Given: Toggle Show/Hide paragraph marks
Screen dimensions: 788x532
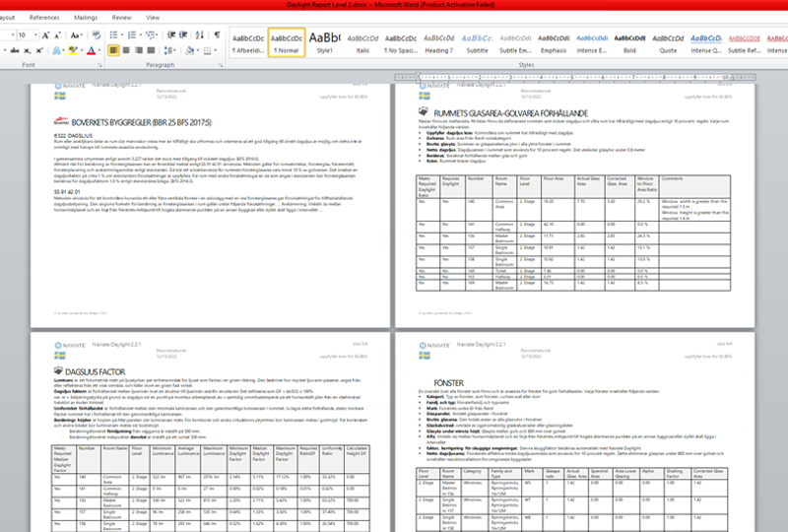Looking at the screenshot, I should click(217, 35).
